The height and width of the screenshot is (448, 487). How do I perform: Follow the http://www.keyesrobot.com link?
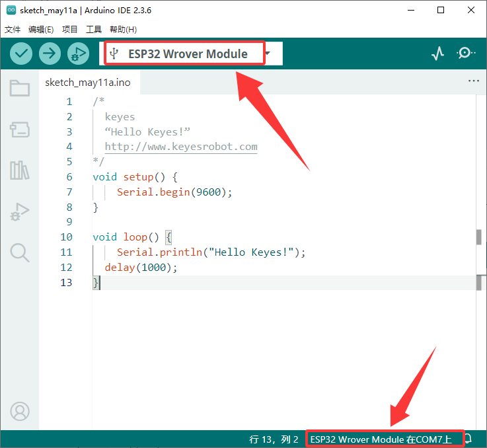click(x=181, y=146)
